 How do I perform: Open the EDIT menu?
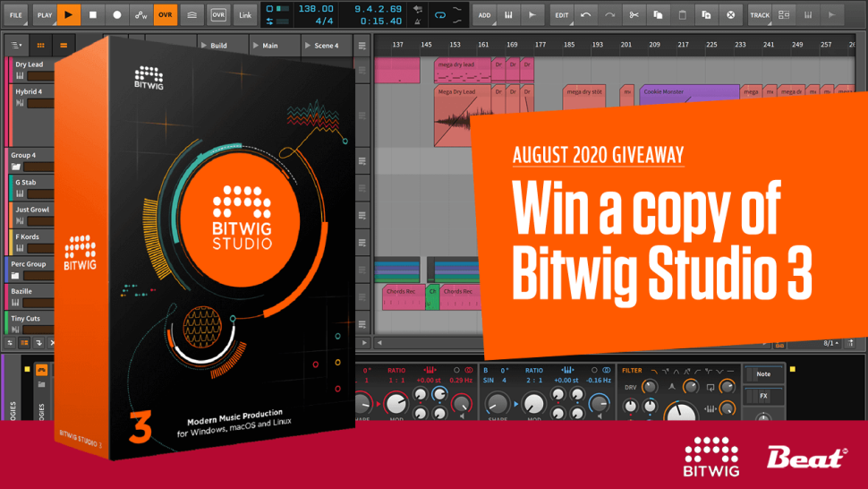tap(561, 15)
